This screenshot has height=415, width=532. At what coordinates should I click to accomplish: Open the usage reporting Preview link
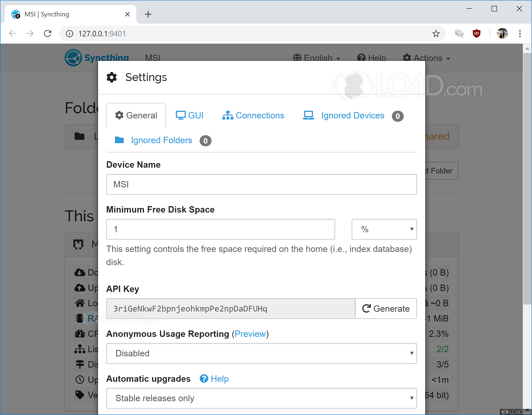pos(250,334)
